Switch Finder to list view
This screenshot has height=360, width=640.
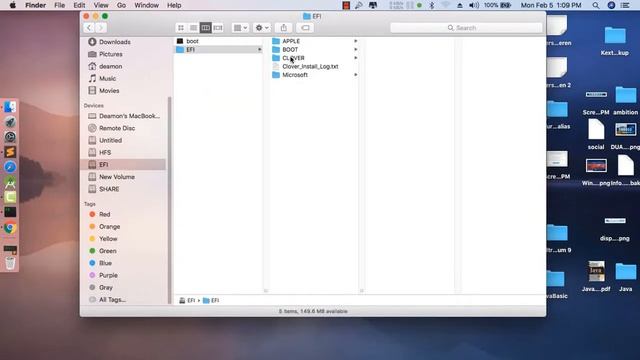click(193, 28)
